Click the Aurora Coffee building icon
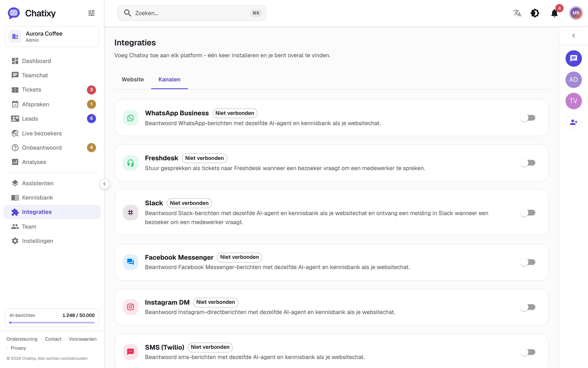 [x=15, y=37]
